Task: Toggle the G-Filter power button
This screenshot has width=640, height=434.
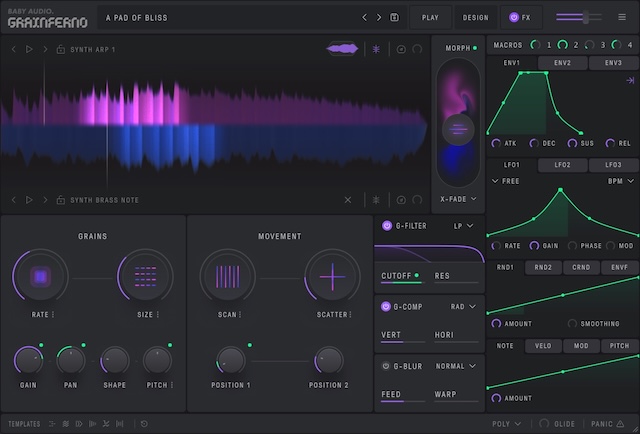Action: click(x=387, y=226)
